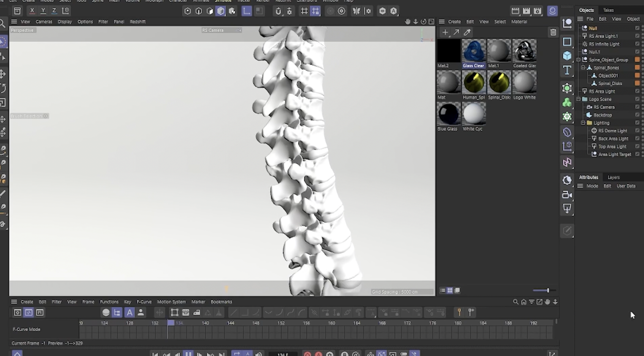Toggle the Z axis lock
The image size is (644, 356).
click(54, 11)
